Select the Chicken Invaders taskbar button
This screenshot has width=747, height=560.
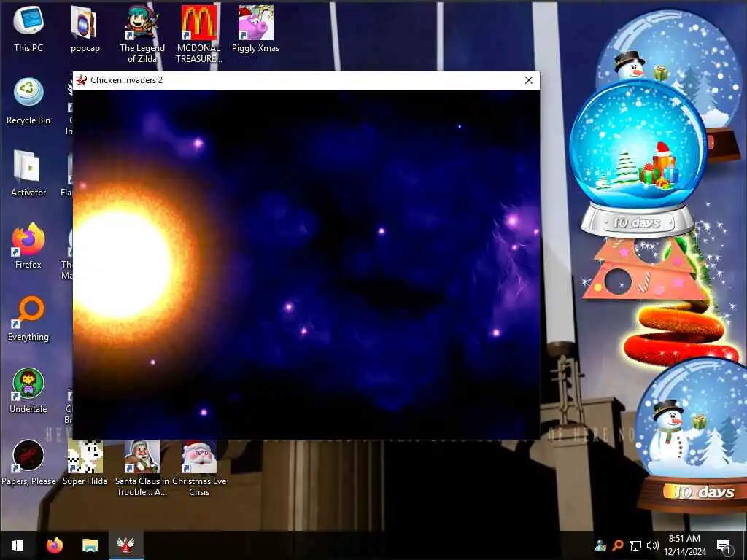pos(125,545)
